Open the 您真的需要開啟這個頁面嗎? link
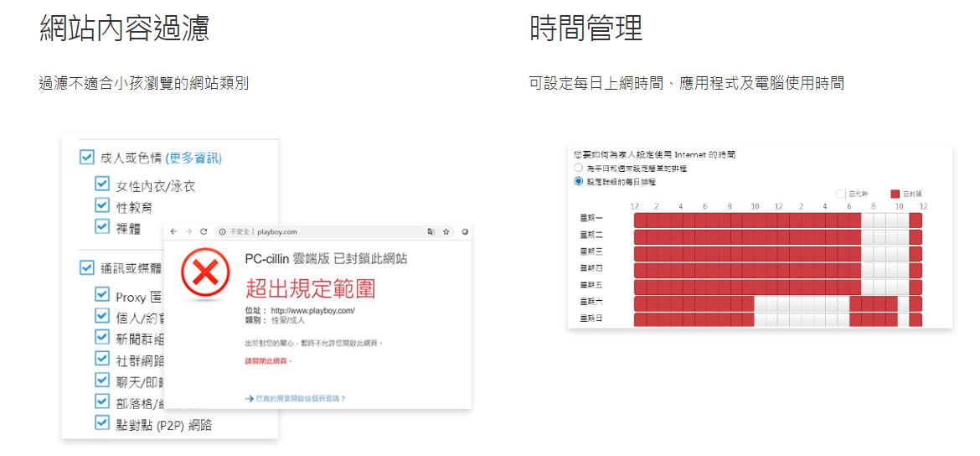The height and width of the screenshot is (456, 980). tap(301, 398)
